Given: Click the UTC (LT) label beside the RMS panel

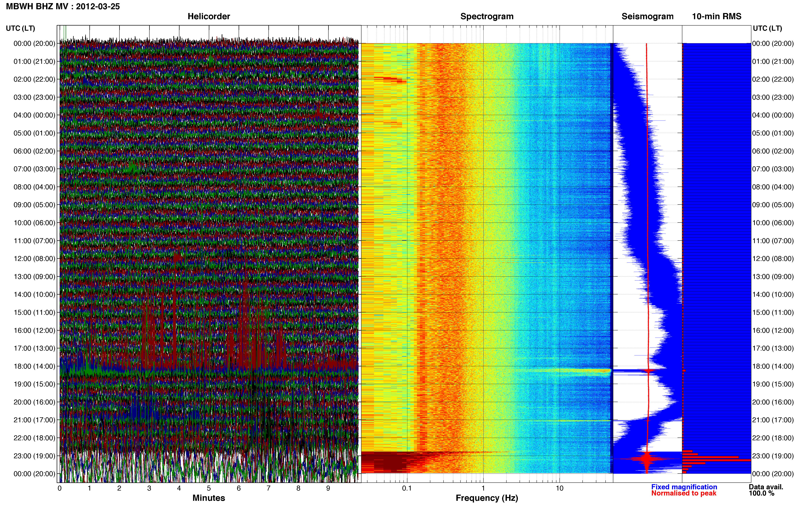Looking at the screenshot, I should pyautogui.click(x=767, y=28).
